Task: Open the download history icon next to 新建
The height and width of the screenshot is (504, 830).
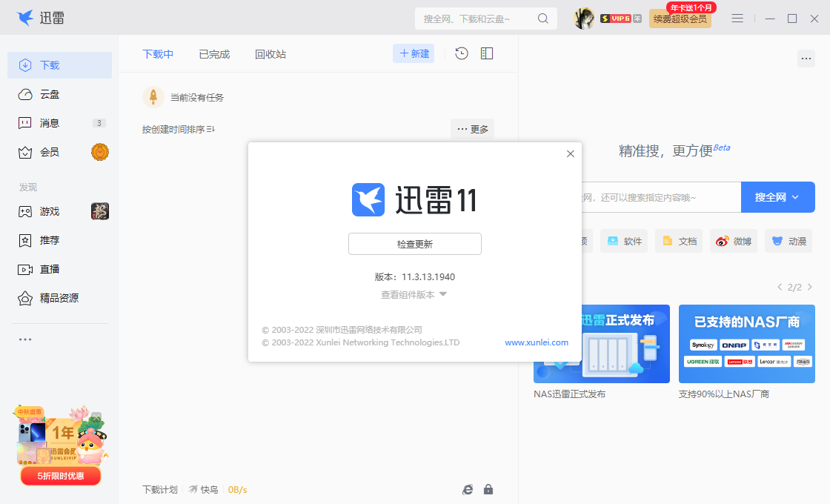Action: 461,53
